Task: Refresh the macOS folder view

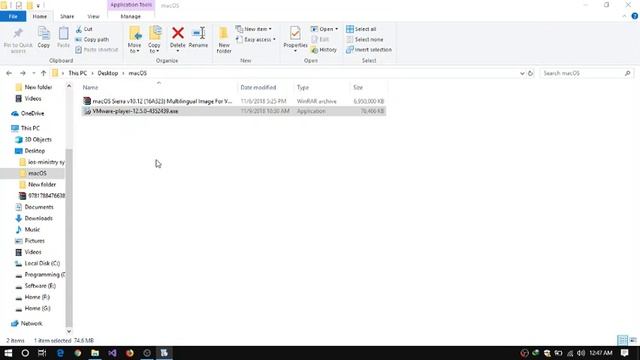Action: [530, 73]
